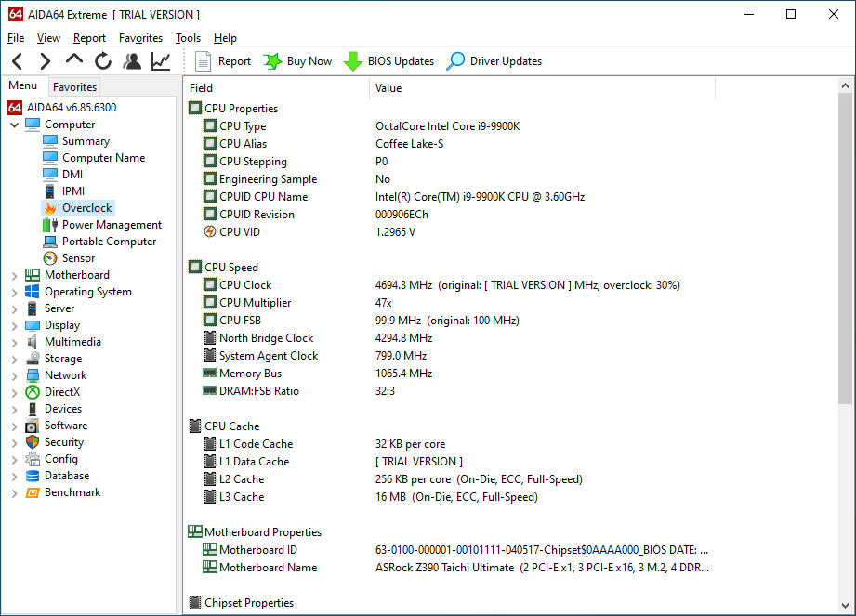Click the Security shield icon

pos(33,442)
